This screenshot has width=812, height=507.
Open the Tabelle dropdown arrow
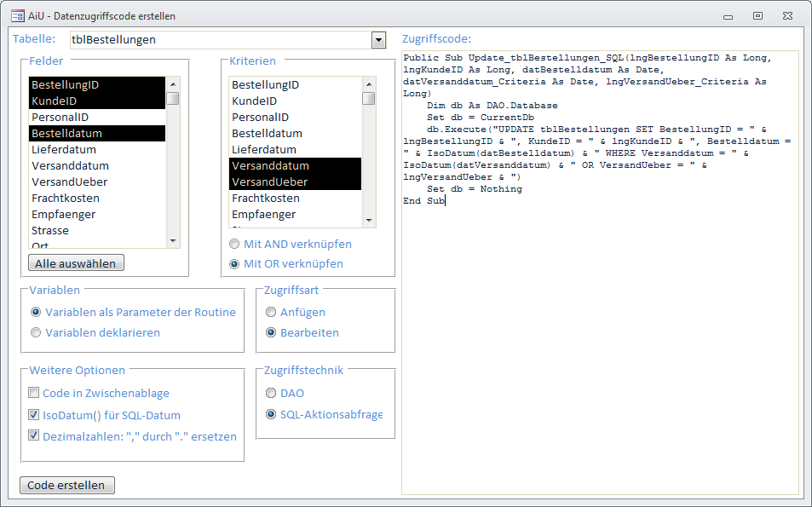[379, 40]
